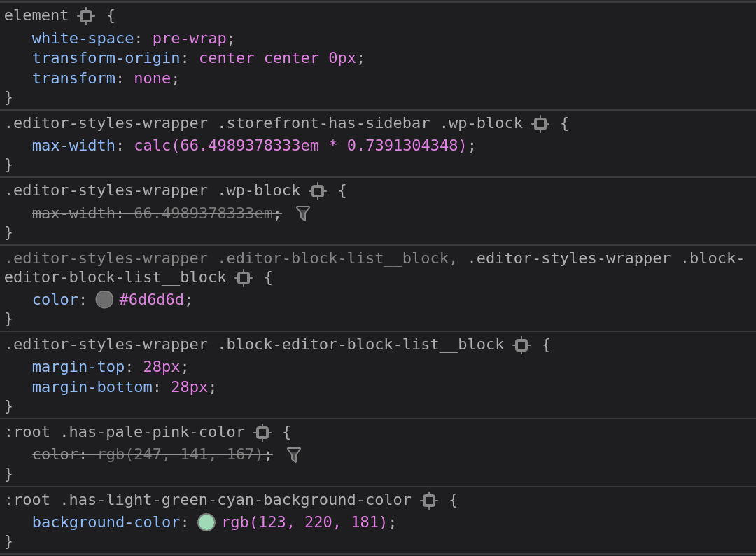Click the target icon beside .block-editor-block-list__block margin rule

[x=521, y=344]
